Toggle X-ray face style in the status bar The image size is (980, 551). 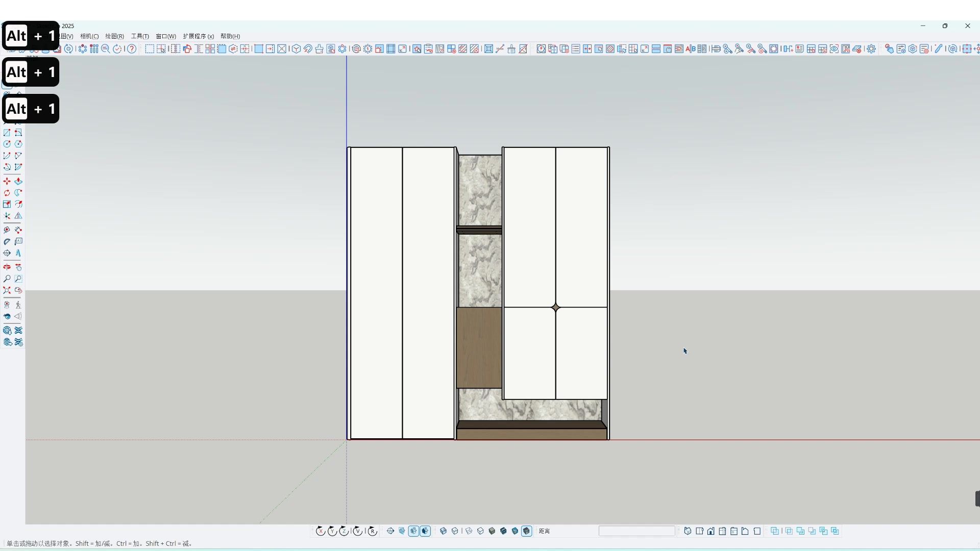[443, 531]
